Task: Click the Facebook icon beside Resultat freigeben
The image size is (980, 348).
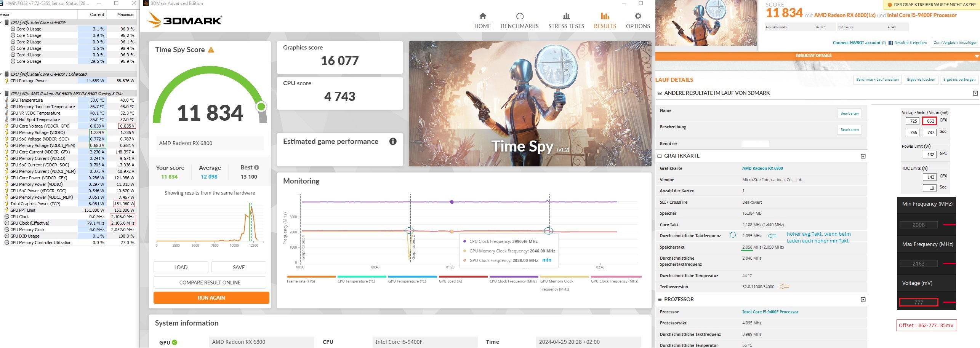Action: pyautogui.click(x=891, y=43)
